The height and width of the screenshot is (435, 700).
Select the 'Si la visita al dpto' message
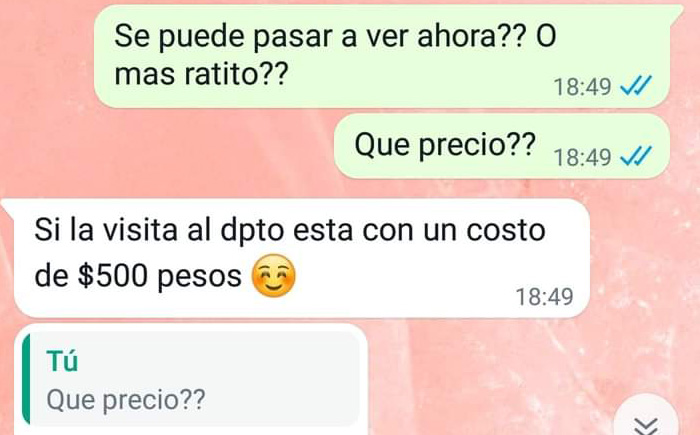[302, 259]
